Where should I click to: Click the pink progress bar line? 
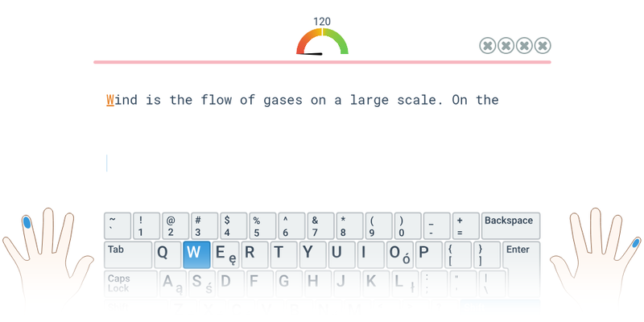322,62
